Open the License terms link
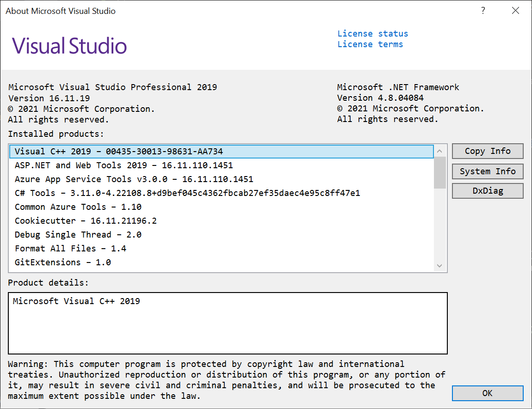Screen dimensions: 532x409 [370, 44]
